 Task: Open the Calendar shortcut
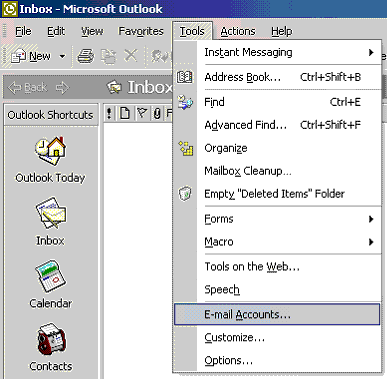(x=50, y=285)
